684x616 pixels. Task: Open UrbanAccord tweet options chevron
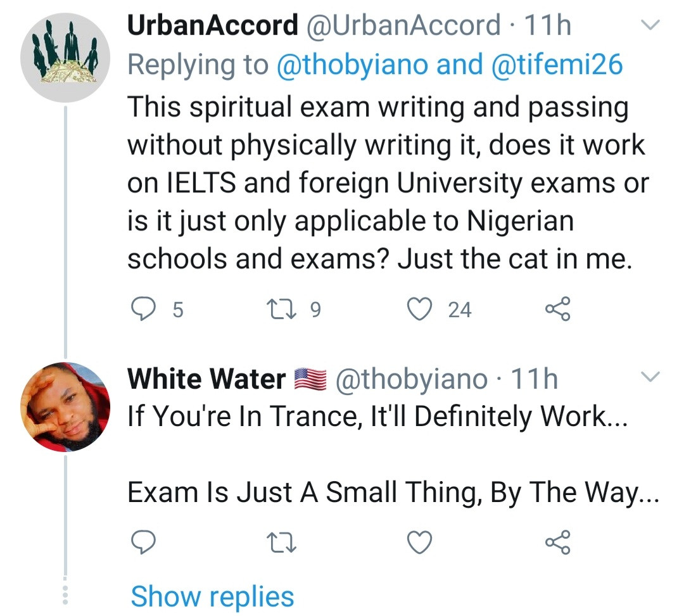[x=650, y=26]
